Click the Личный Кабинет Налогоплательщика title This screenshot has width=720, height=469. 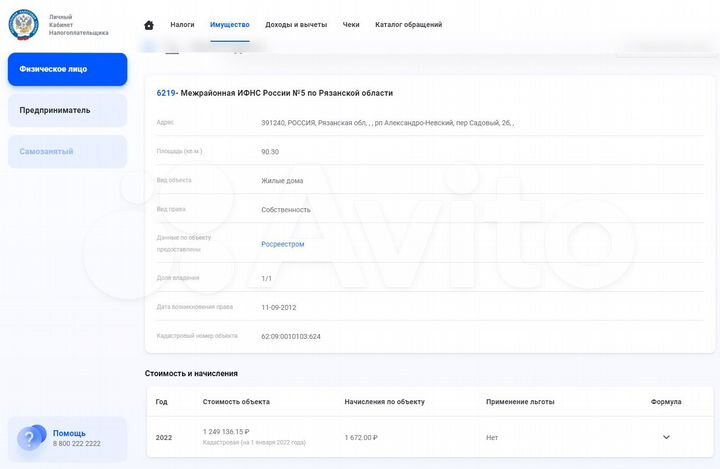tap(78, 25)
